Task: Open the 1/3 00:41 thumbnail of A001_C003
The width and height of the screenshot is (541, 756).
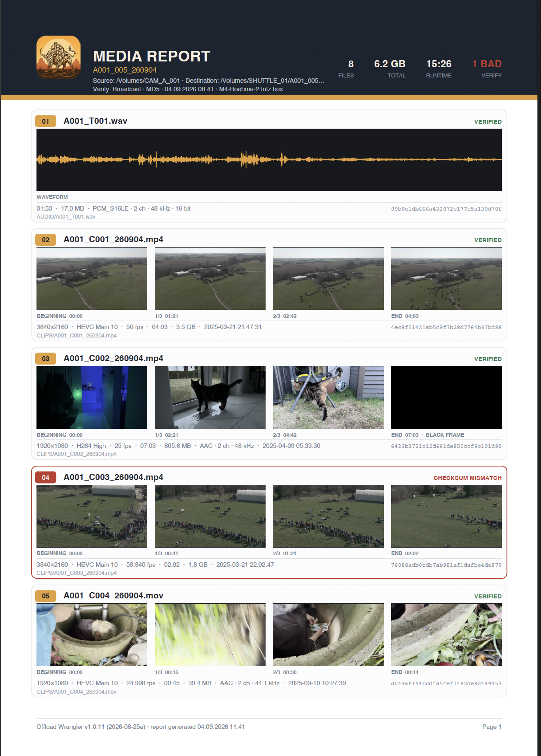Action: coord(210,516)
